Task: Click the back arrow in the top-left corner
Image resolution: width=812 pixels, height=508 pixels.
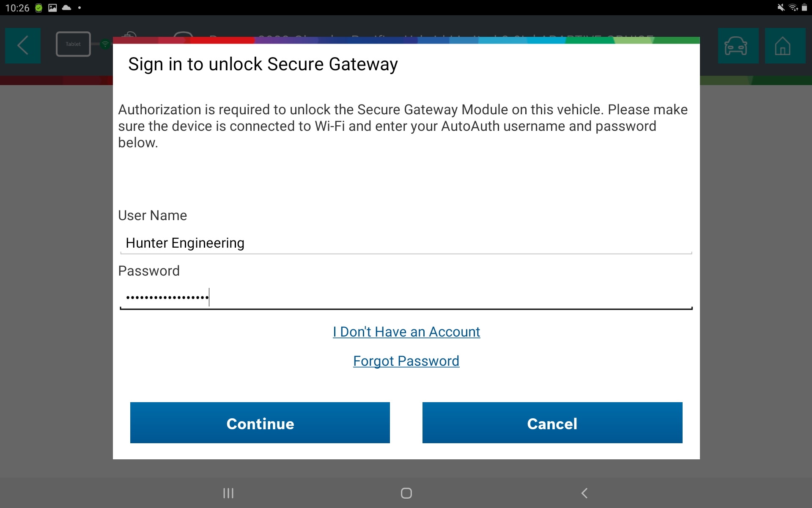Action: 22,45
